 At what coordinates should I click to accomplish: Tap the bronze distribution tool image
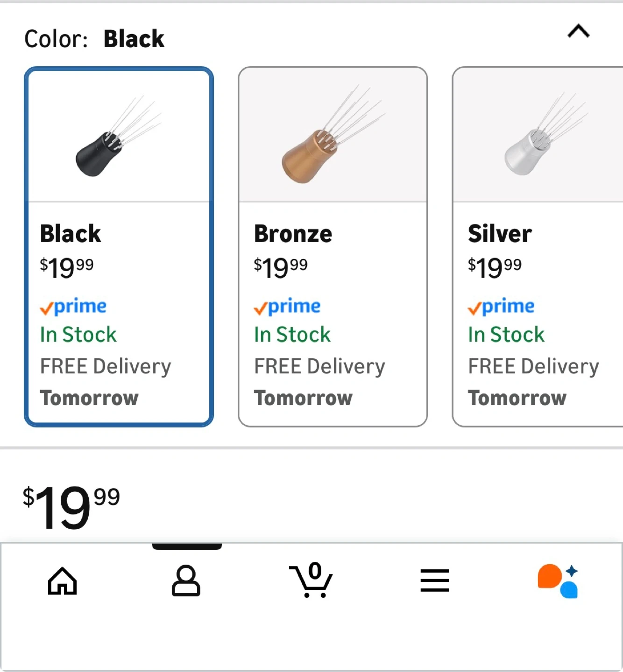point(333,135)
